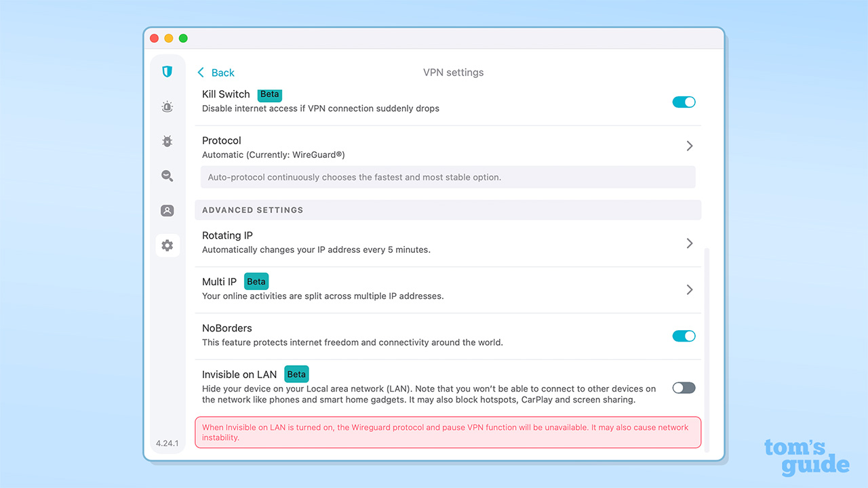Open Alternative ID profile icon
Image resolution: width=868 pixels, height=488 pixels.
pyautogui.click(x=167, y=210)
